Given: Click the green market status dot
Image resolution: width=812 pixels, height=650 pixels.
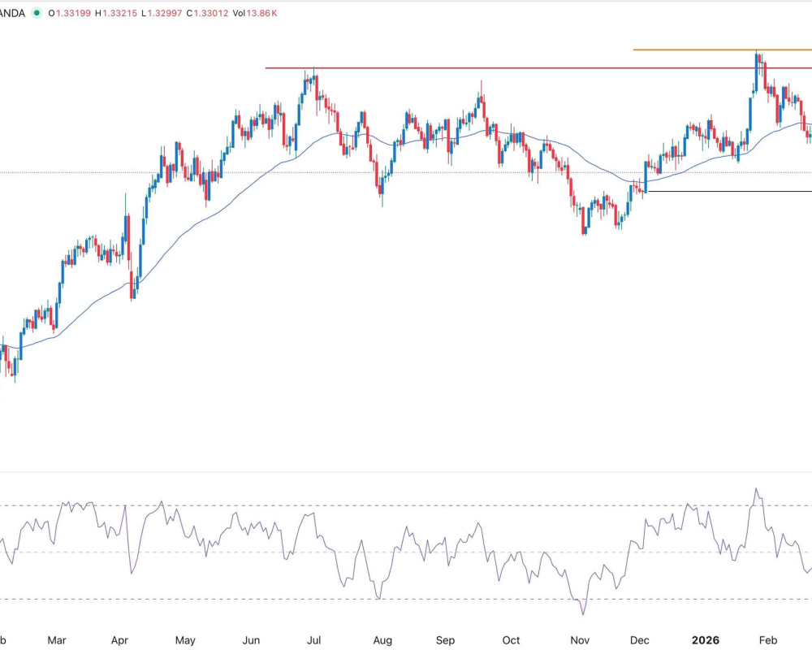Looking at the screenshot, I should pyautogui.click(x=36, y=13).
